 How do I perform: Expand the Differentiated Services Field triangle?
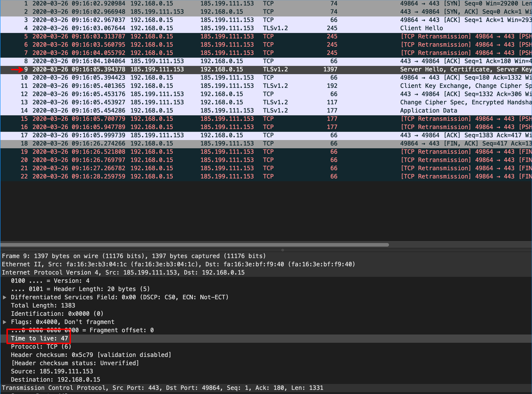(x=5, y=297)
